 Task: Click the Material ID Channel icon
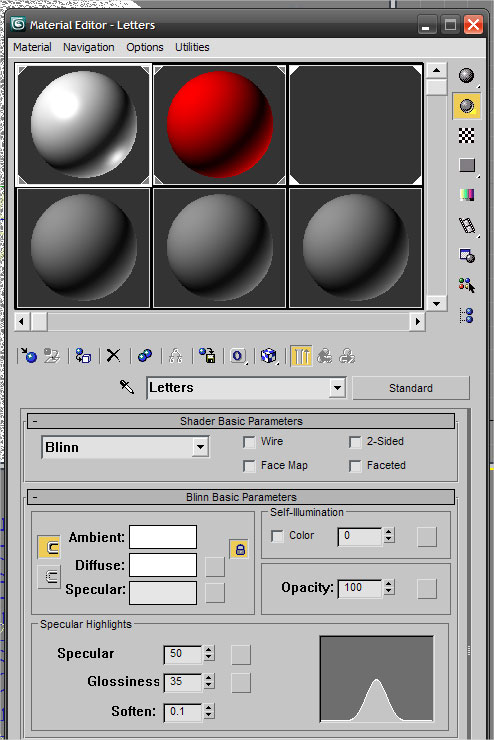pos(238,356)
